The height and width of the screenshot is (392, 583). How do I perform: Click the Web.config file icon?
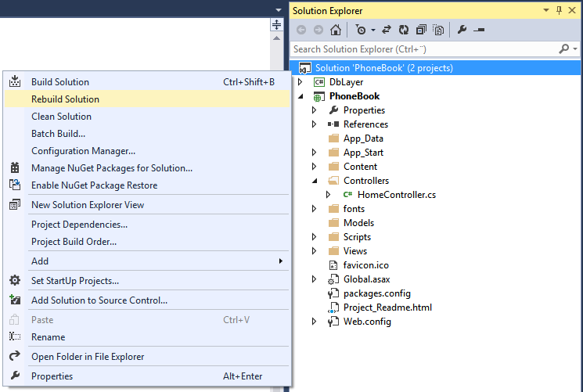333,322
